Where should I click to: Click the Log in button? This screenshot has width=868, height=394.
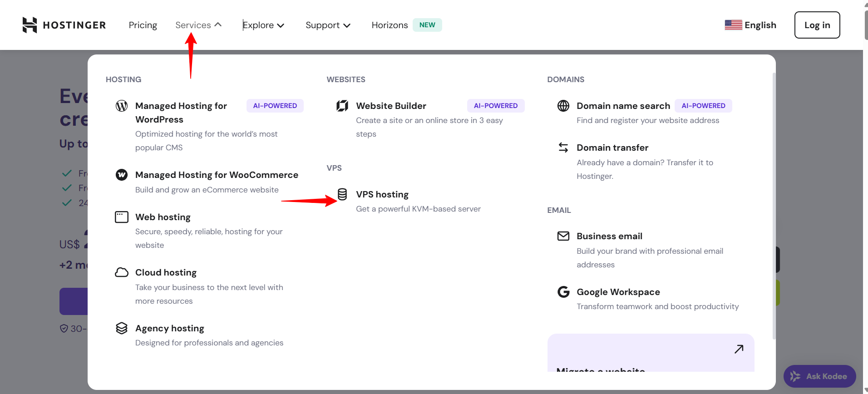tap(817, 25)
